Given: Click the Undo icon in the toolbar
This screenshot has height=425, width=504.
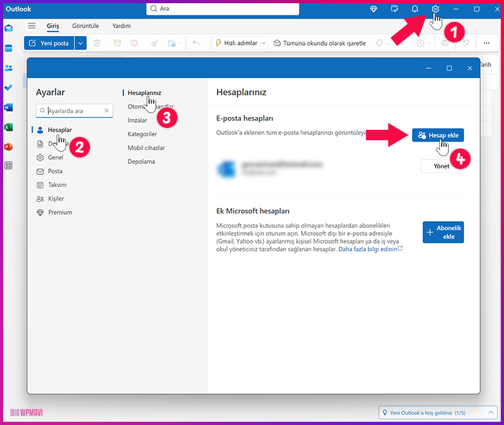Looking at the screenshot, I should pos(465,43).
